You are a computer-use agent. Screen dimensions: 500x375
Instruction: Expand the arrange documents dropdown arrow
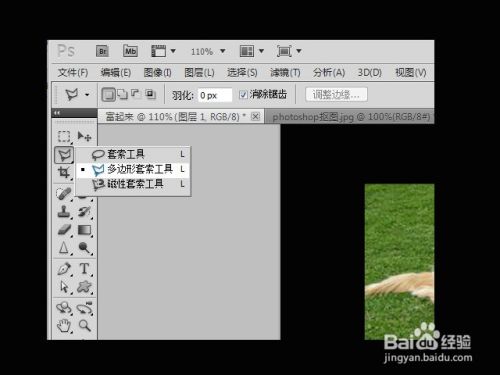tap(261, 51)
